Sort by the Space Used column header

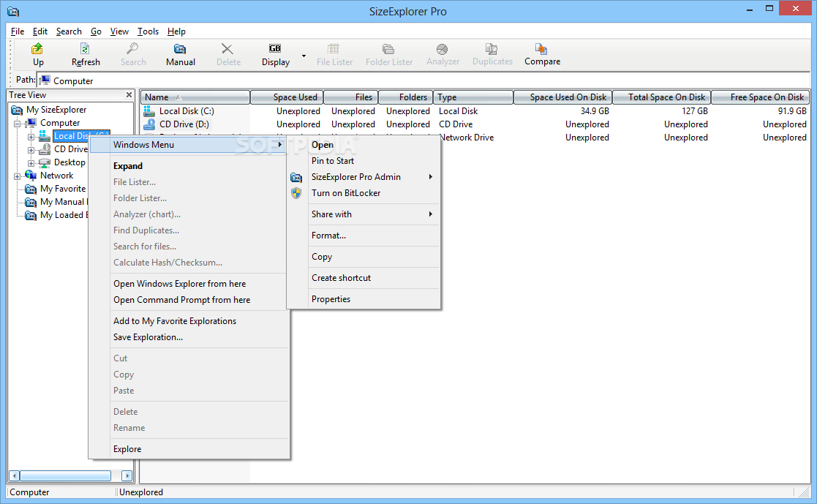[x=287, y=97]
